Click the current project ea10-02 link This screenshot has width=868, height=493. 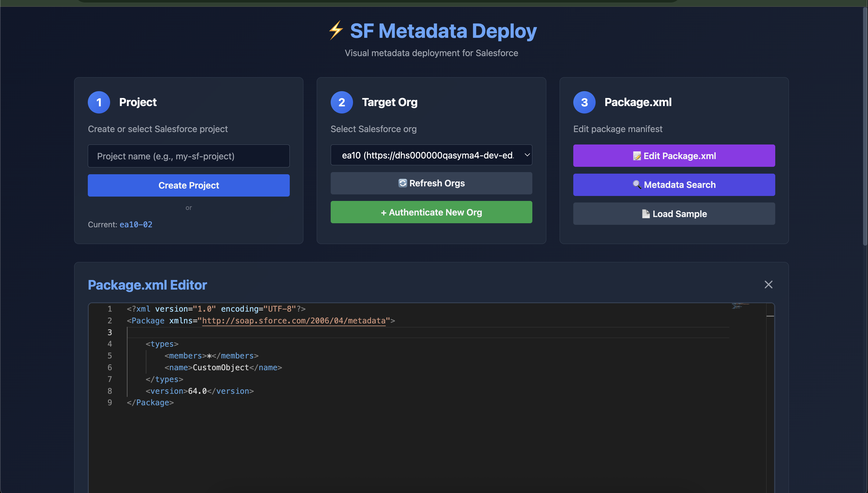pyautogui.click(x=136, y=224)
